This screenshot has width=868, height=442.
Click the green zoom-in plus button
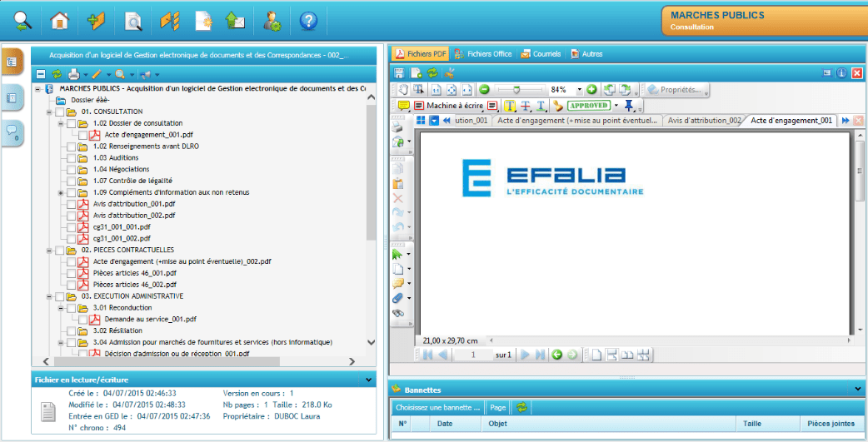tap(591, 89)
